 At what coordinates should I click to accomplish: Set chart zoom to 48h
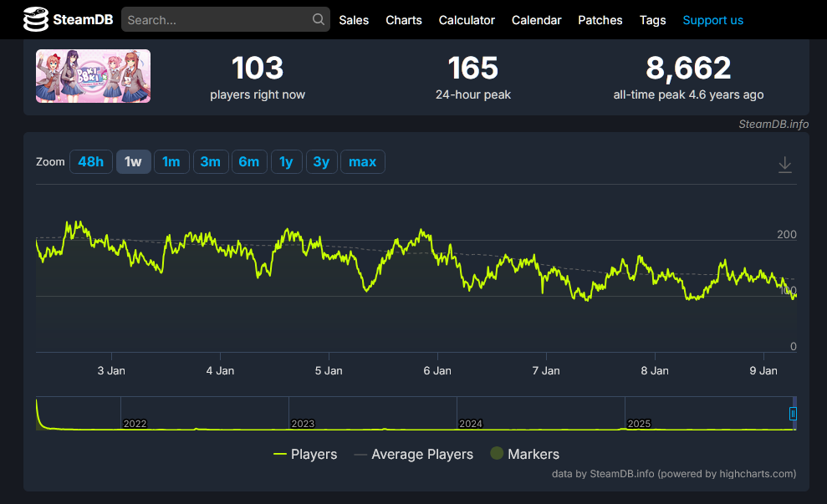coord(90,162)
